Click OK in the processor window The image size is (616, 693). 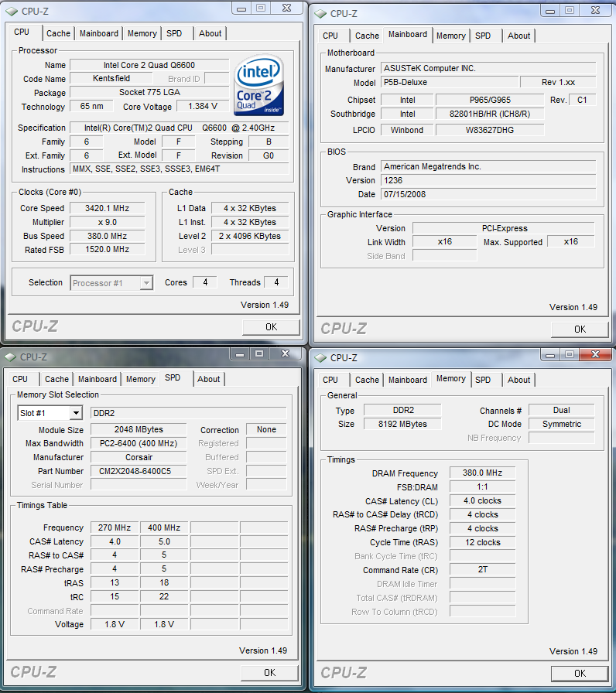(271, 327)
